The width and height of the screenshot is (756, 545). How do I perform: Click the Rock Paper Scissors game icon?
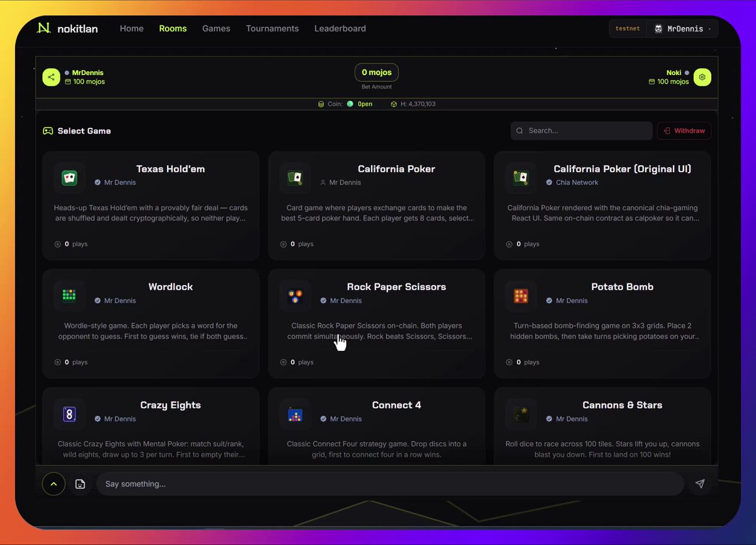[x=295, y=296]
